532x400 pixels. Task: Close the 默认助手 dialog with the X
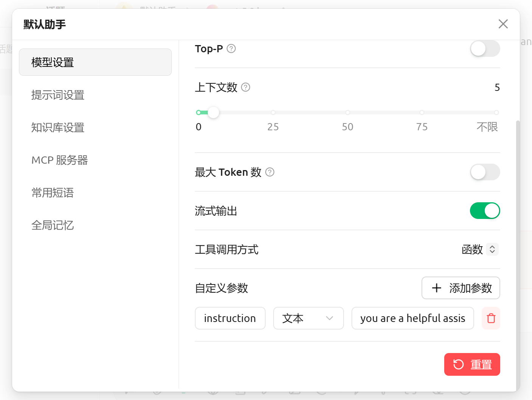[x=503, y=24]
